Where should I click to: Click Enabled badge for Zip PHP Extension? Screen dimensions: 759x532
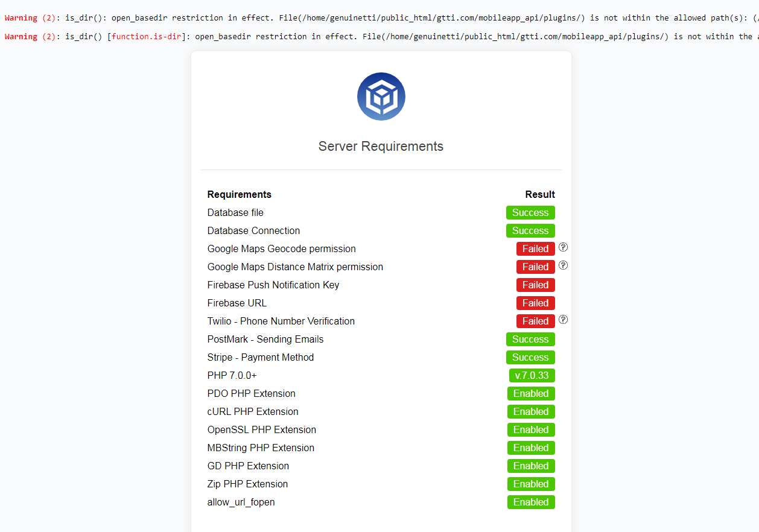pos(531,484)
